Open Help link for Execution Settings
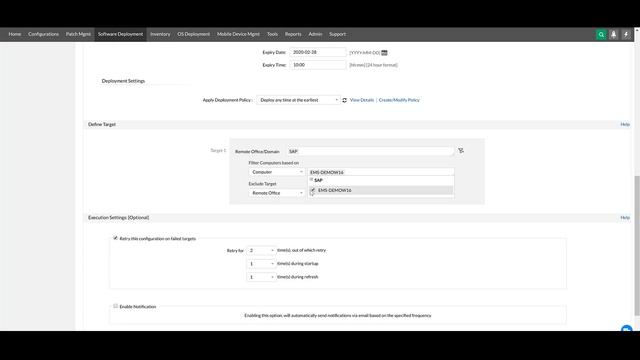640x360 pixels. tap(625, 218)
